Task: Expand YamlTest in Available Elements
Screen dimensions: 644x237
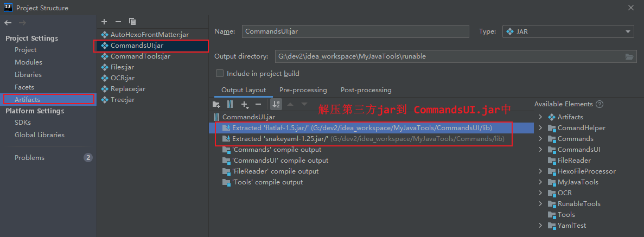Action: pos(540,226)
